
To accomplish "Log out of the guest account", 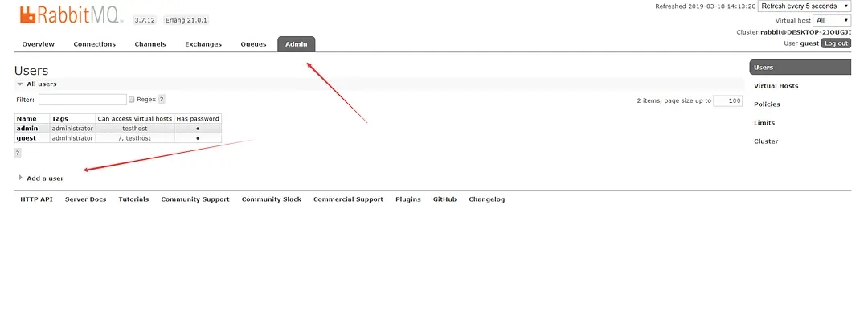I will 836,43.
